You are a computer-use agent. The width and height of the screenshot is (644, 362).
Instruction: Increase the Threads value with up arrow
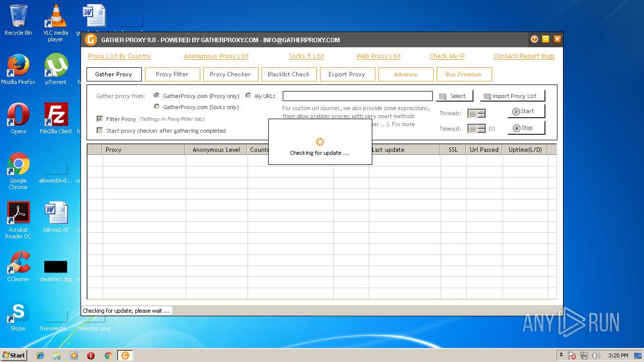[x=481, y=112]
